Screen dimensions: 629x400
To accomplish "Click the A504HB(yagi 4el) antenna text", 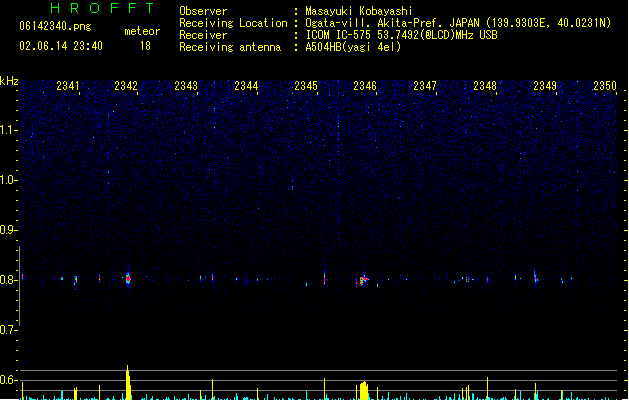I will point(353,47).
